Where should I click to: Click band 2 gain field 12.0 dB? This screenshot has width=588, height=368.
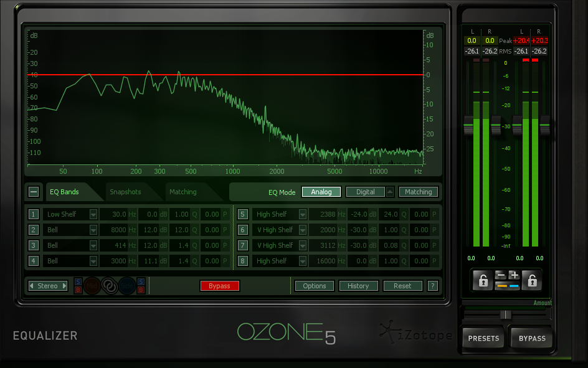pos(153,230)
